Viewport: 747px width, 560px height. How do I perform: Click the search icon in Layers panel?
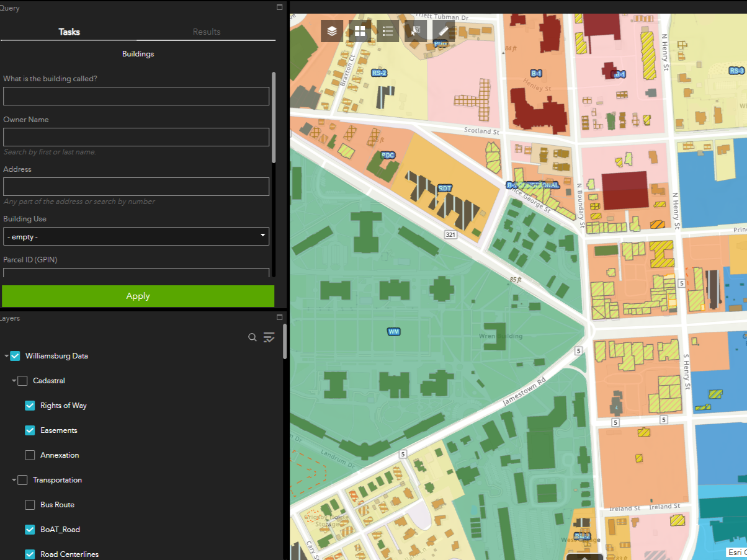click(253, 337)
